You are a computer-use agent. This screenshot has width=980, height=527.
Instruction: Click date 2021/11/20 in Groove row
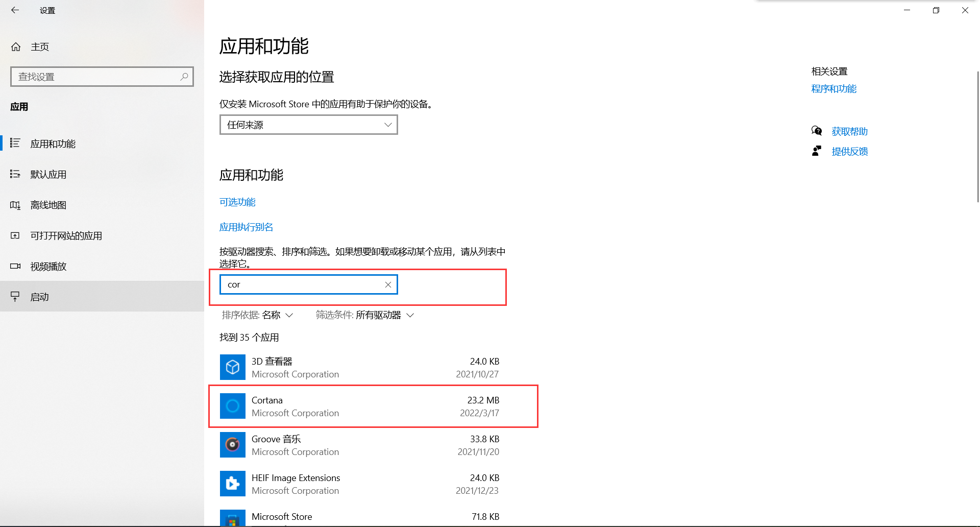click(x=478, y=452)
